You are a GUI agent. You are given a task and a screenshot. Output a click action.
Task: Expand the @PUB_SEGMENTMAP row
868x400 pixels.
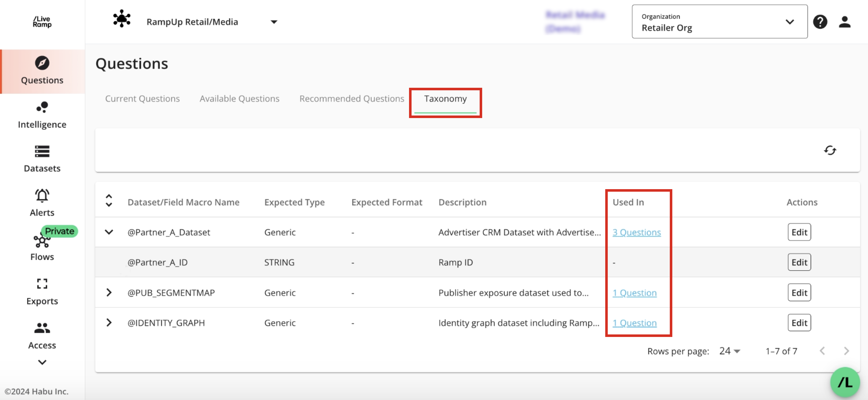click(x=109, y=292)
